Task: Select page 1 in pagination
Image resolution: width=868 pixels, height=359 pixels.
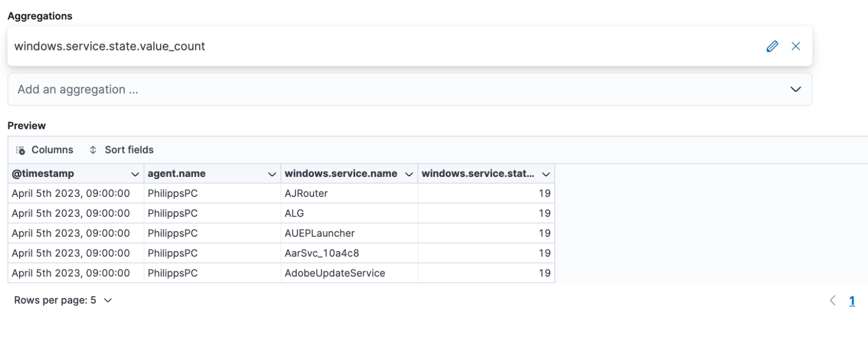Action: pos(852,301)
